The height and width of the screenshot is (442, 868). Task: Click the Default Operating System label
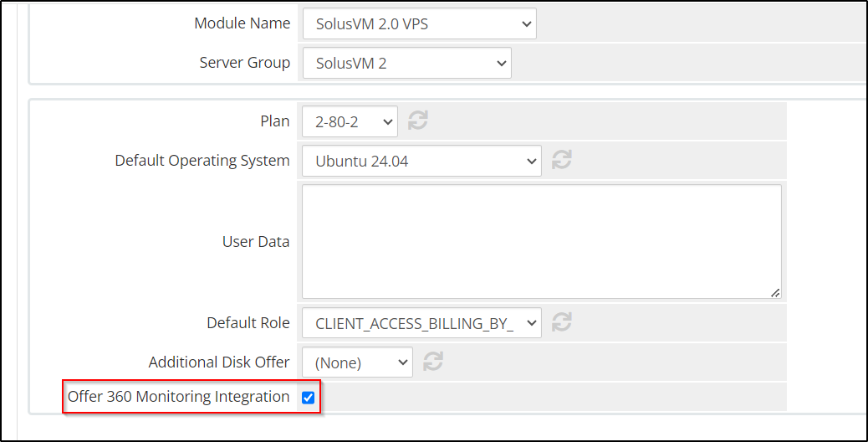click(x=202, y=161)
